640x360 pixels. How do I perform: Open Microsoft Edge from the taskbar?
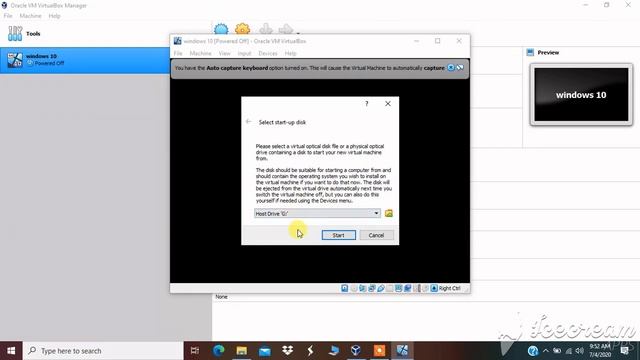coord(219,351)
